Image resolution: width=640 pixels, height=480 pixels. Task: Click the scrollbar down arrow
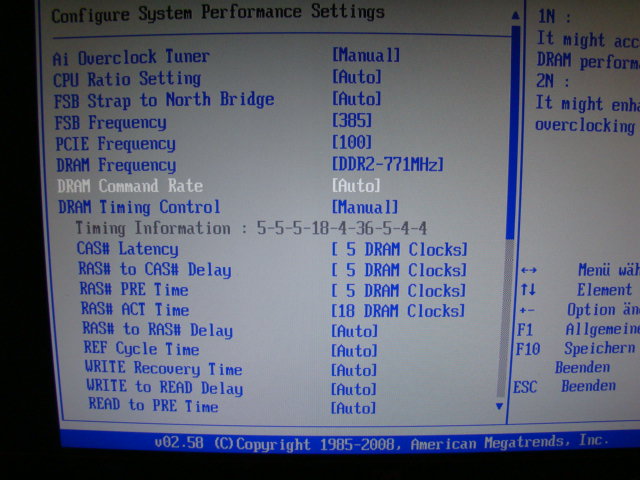(x=499, y=406)
